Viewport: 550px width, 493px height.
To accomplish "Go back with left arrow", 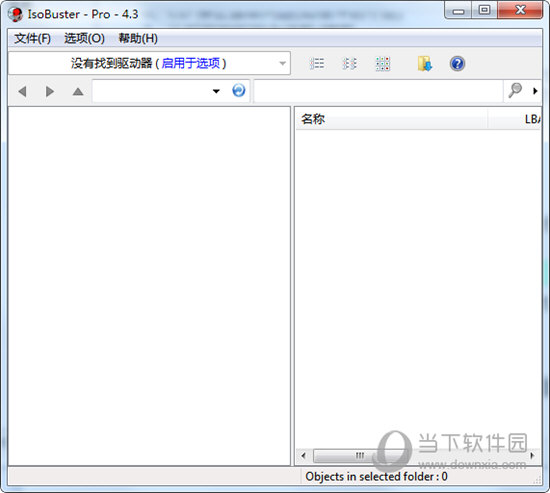I will coord(22,91).
